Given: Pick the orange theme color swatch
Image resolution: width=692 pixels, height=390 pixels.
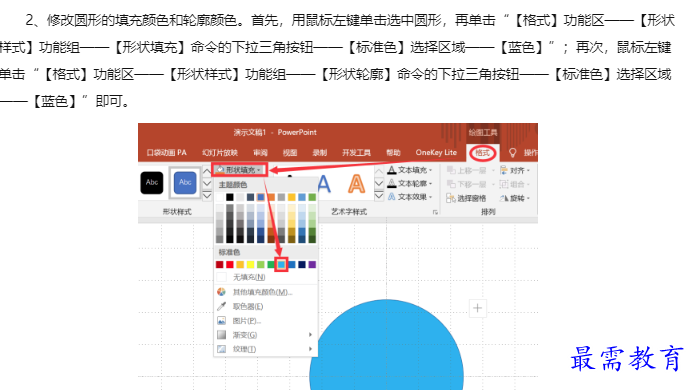Looking at the screenshot, I should (x=271, y=197).
